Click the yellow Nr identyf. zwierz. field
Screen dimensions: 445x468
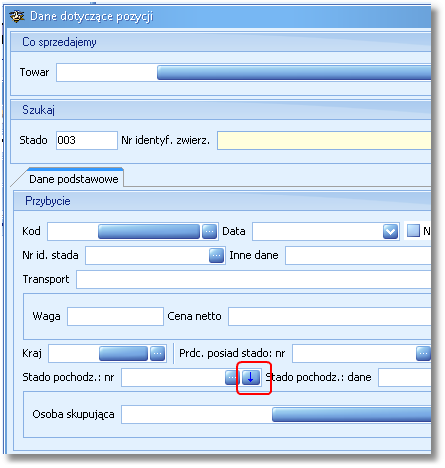pos(324,140)
